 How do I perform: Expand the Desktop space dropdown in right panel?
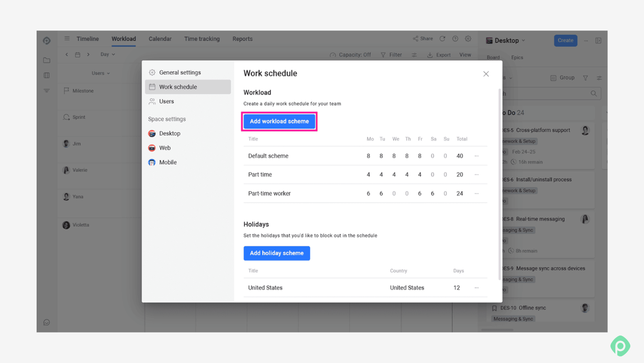pos(506,41)
